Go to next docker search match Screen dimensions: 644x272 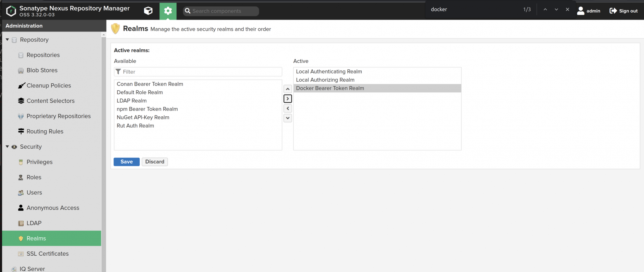click(556, 9)
